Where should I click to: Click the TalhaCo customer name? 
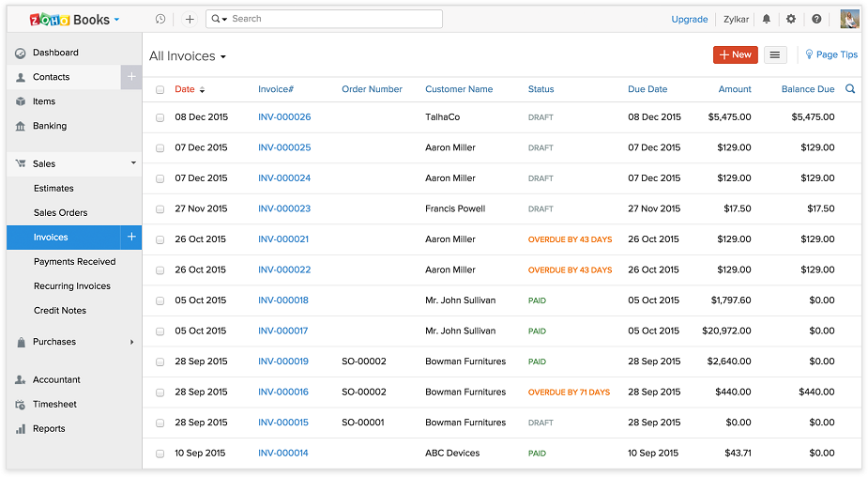click(x=442, y=116)
